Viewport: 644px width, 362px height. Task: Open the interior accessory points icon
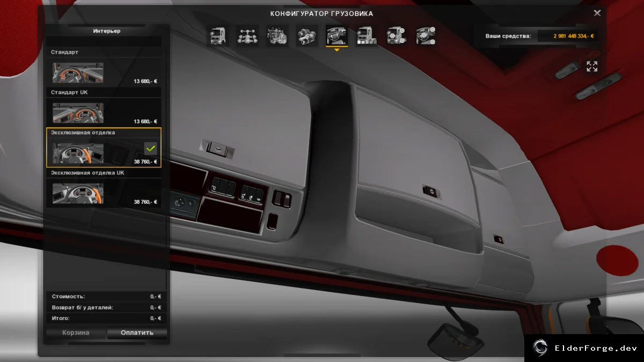pos(426,36)
